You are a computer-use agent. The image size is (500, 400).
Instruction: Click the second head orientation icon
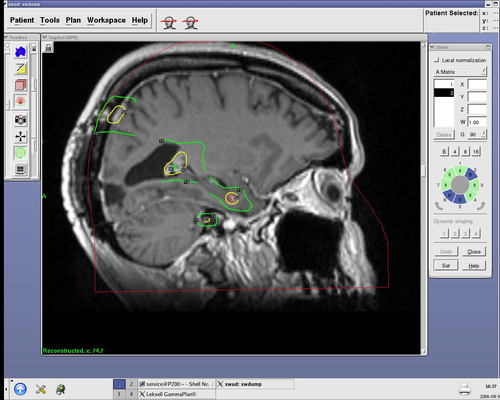190,23
